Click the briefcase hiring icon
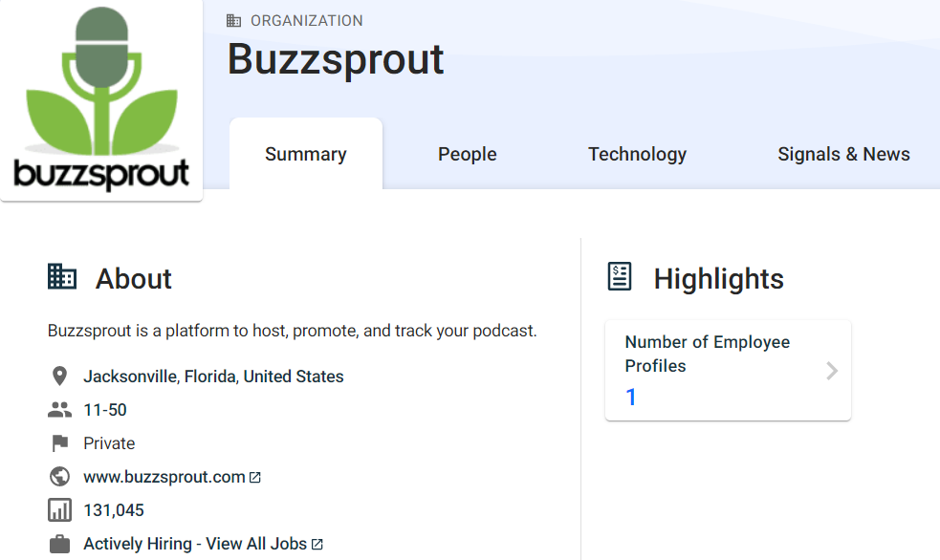The height and width of the screenshot is (560, 940). pyautogui.click(x=59, y=544)
